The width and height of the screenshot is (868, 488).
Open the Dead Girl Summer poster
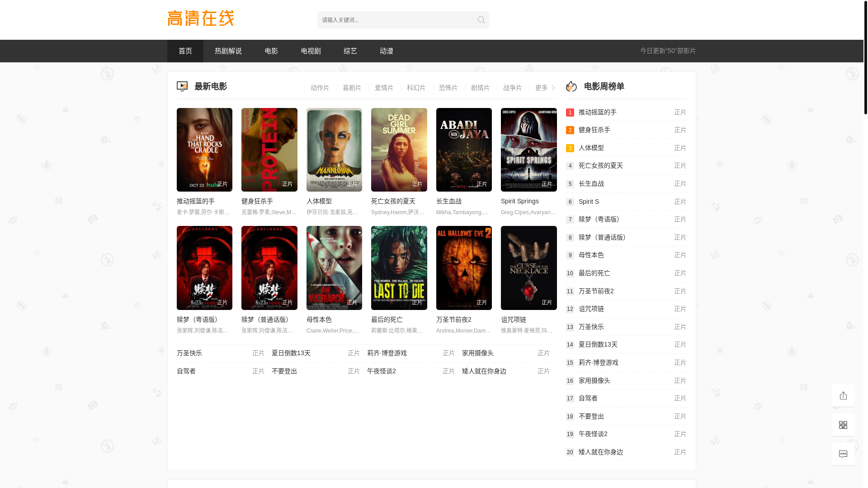click(x=399, y=150)
